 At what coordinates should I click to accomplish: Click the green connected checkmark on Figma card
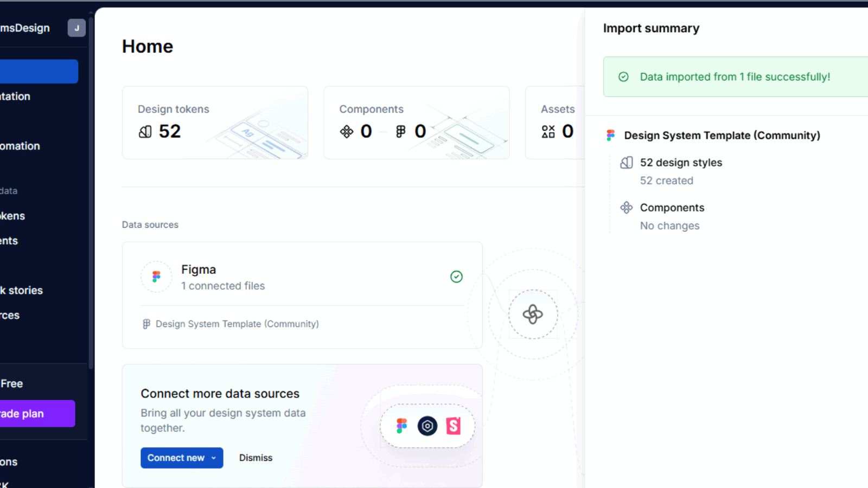tap(456, 277)
